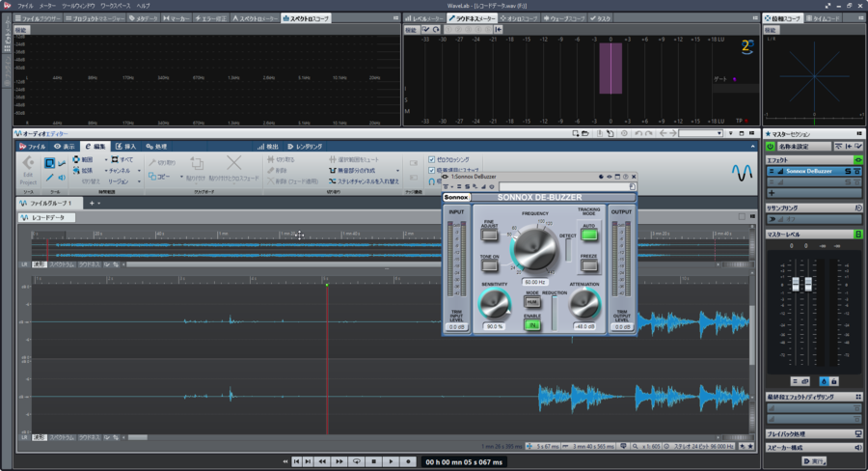Toggle the ENABLE IN button
Screen dimensions: 868x471
click(x=532, y=325)
